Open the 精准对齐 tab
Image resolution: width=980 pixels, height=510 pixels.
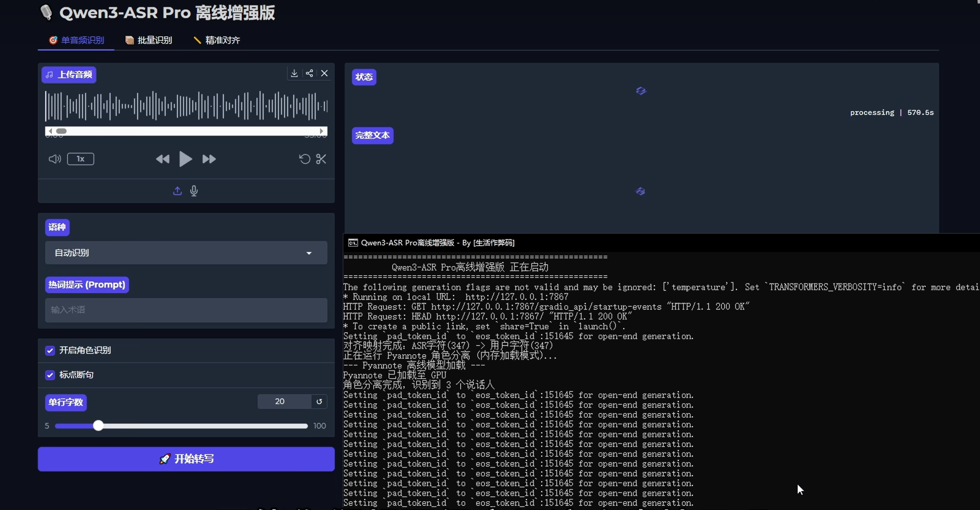point(217,40)
